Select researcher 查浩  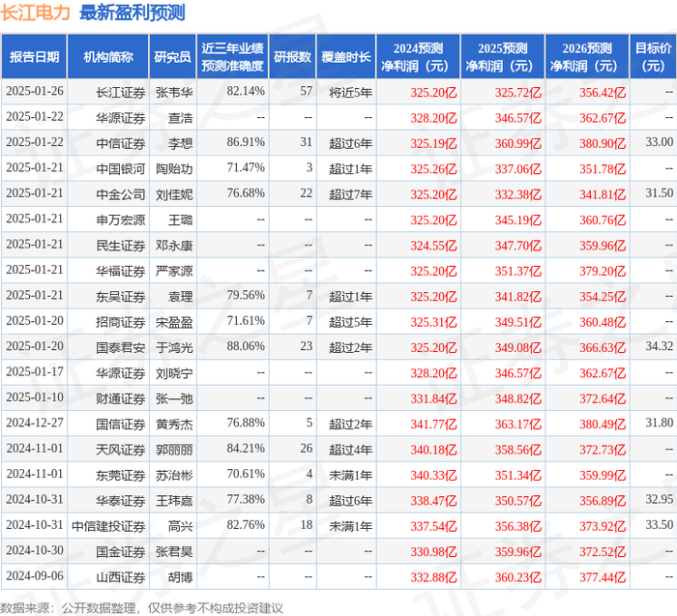[x=181, y=117]
